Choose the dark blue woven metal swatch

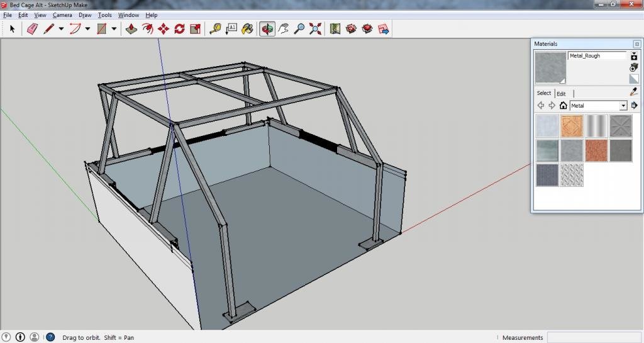[547, 175]
